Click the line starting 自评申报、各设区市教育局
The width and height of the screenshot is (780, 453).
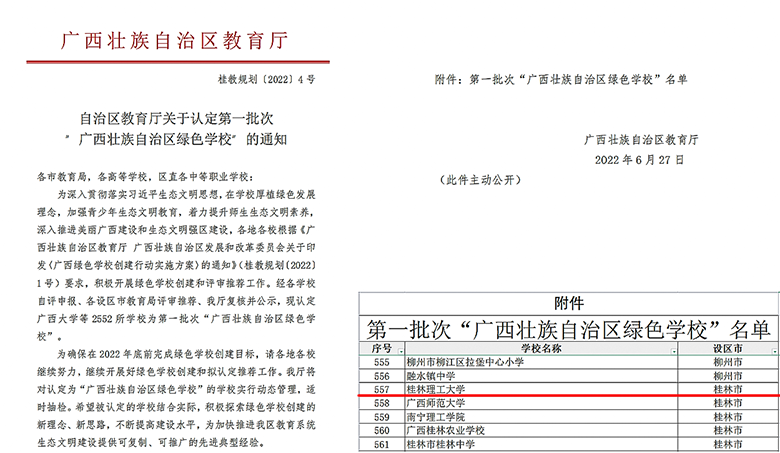(x=176, y=301)
